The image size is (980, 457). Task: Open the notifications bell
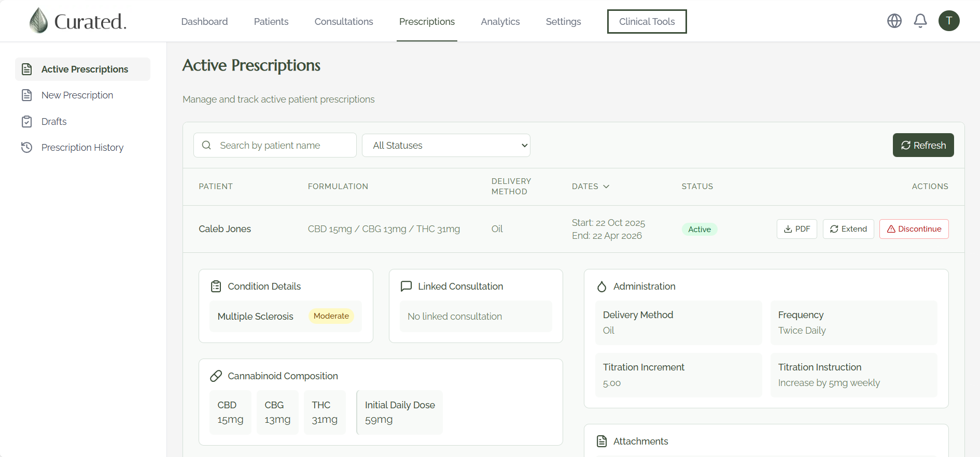pos(920,21)
